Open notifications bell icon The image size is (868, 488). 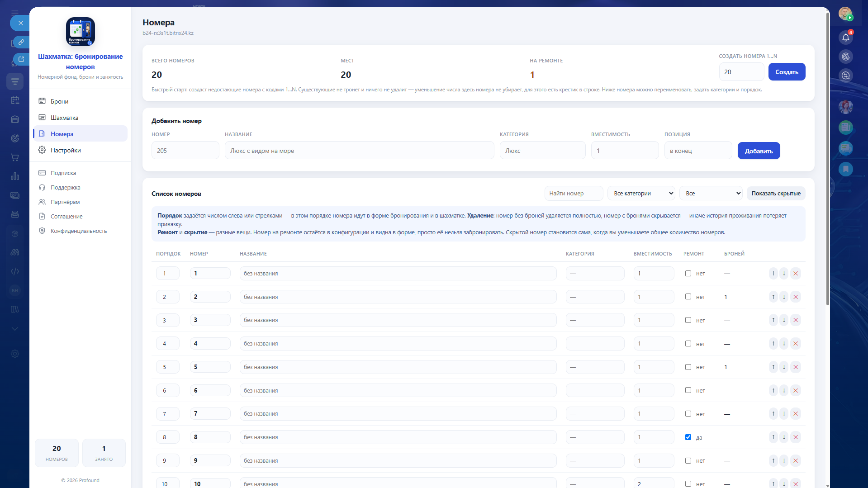(846, 38)
